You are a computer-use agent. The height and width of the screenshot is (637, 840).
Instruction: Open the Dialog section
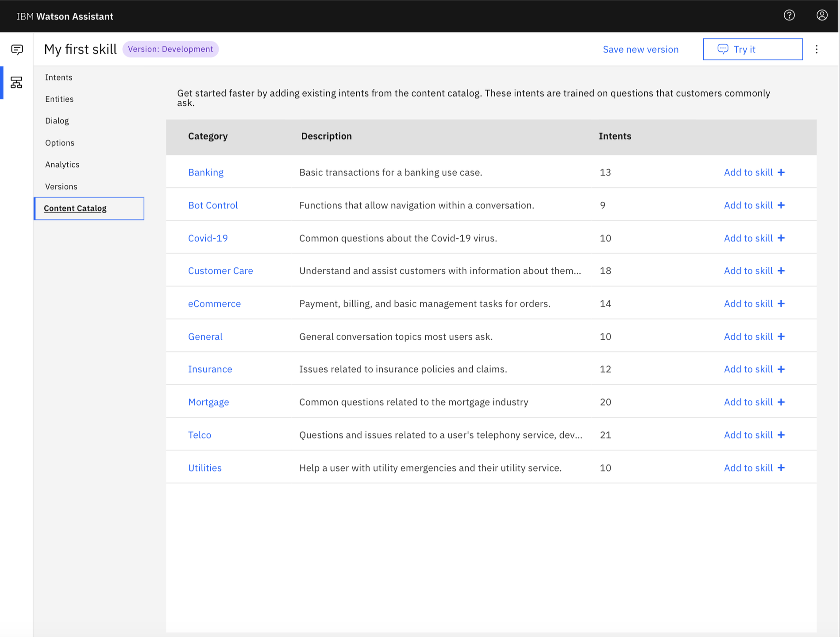57,121
